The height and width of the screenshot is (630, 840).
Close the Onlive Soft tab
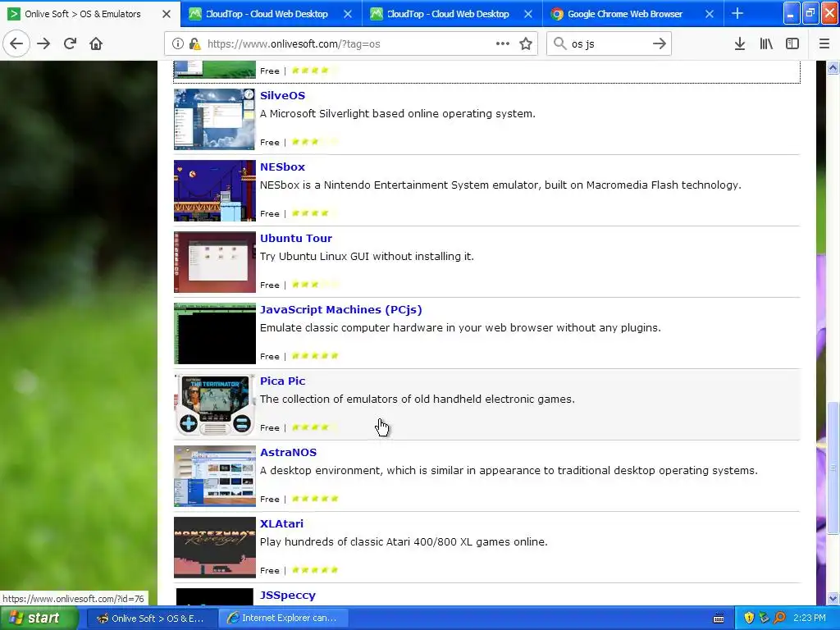tap(167, 14)
